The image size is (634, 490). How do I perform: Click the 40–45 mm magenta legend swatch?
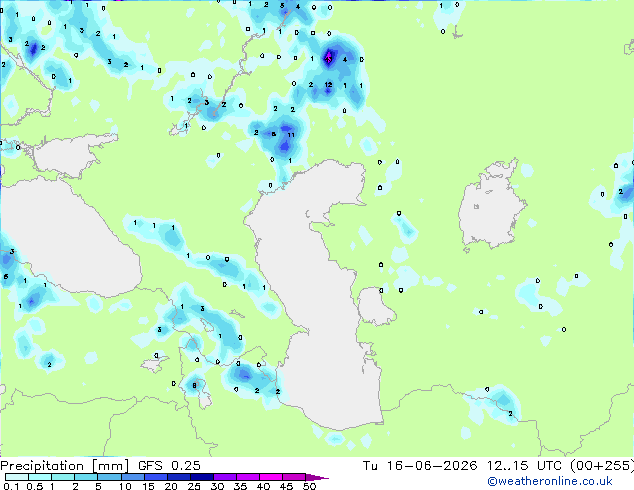coord(271,477)
